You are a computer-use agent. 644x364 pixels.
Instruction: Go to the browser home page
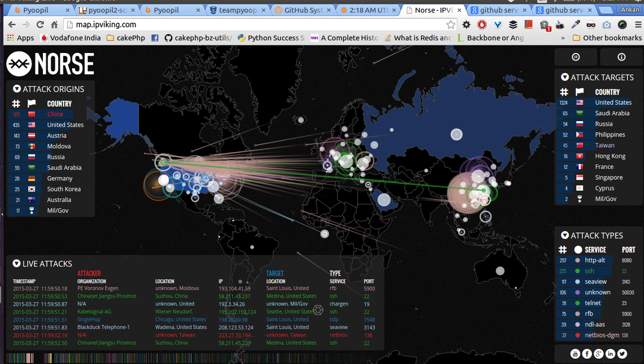pyautogui.click(x=54, y=24)
